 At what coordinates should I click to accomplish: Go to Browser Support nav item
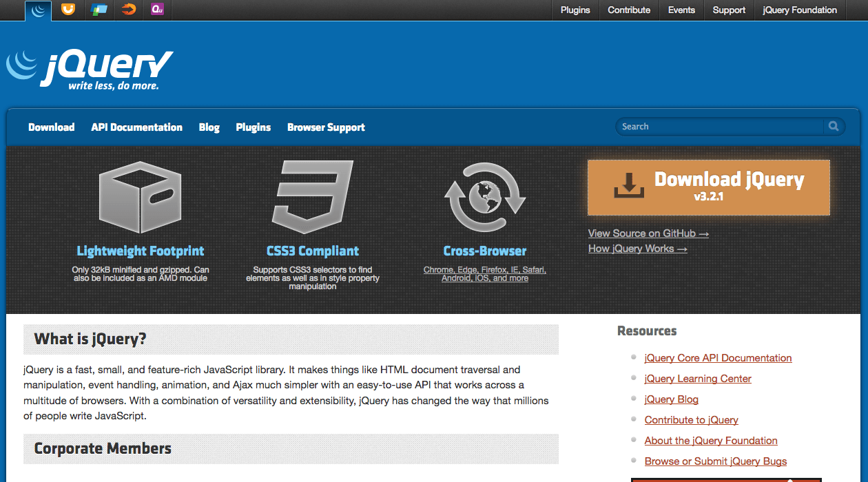[x=326, y=127]
